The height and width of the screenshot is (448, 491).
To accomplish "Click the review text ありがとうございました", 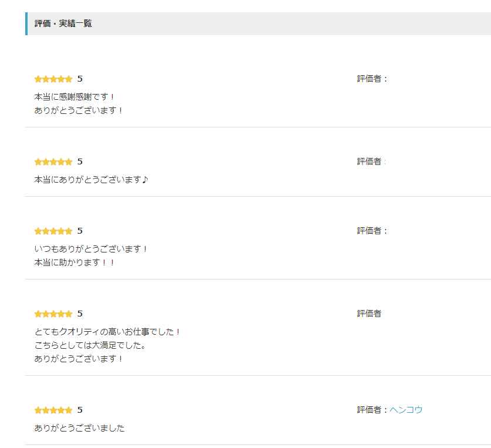I will coord(79,427).
